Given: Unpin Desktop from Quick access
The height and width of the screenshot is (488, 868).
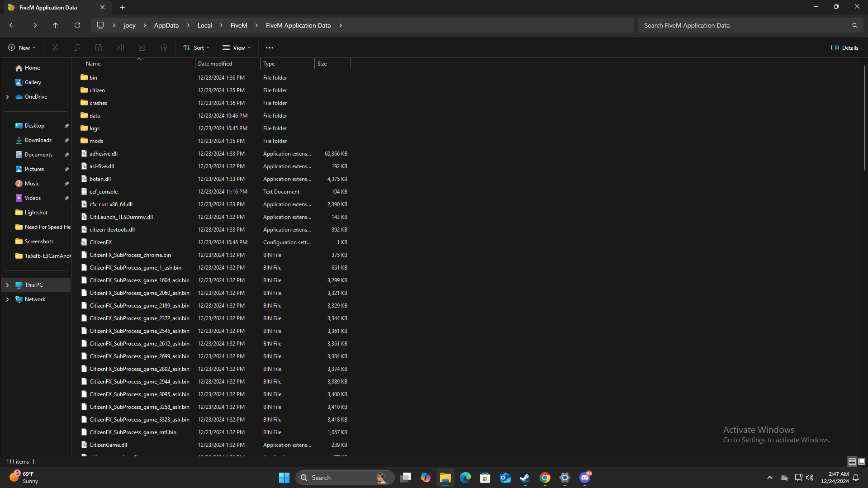Looking at the screenshot, I should [x=66, y=126].
